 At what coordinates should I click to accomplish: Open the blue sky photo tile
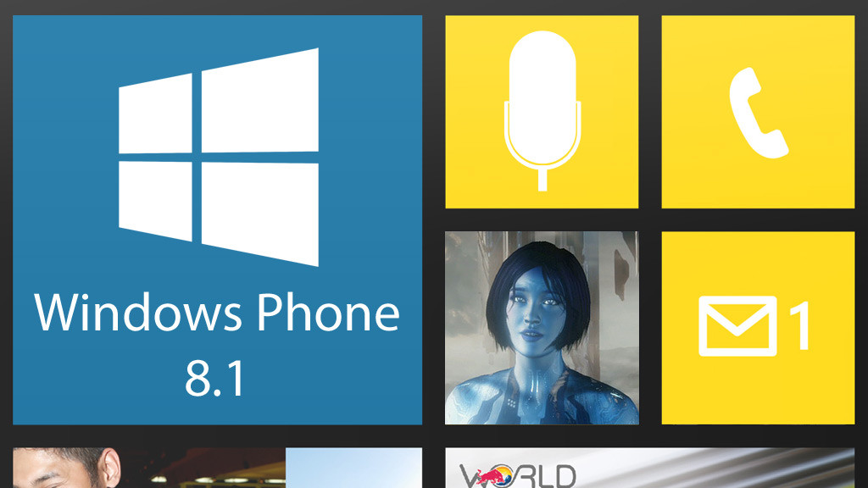pos(353,468)
